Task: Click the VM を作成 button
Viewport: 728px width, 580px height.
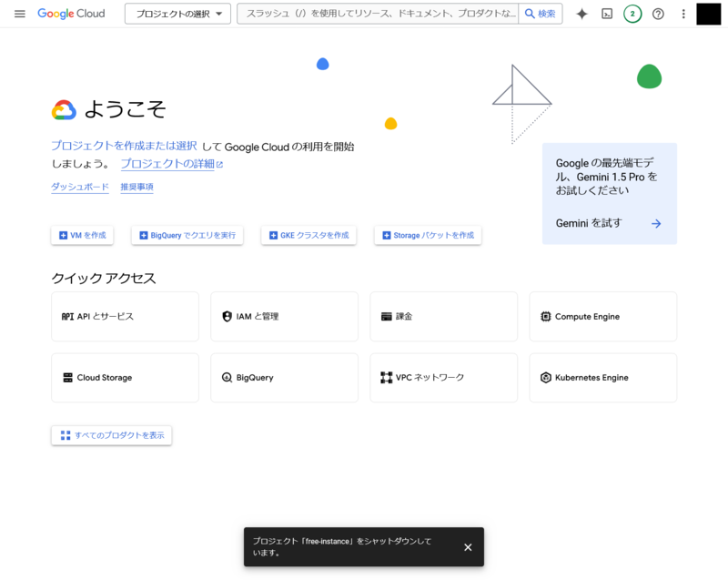Action: (82, 236)
